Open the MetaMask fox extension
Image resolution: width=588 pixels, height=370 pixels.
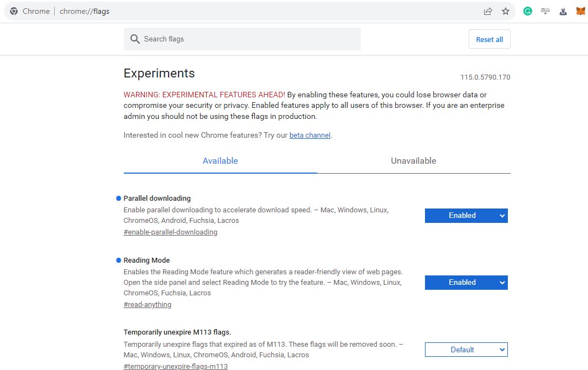pyautogui.click(x=580, y=11)
